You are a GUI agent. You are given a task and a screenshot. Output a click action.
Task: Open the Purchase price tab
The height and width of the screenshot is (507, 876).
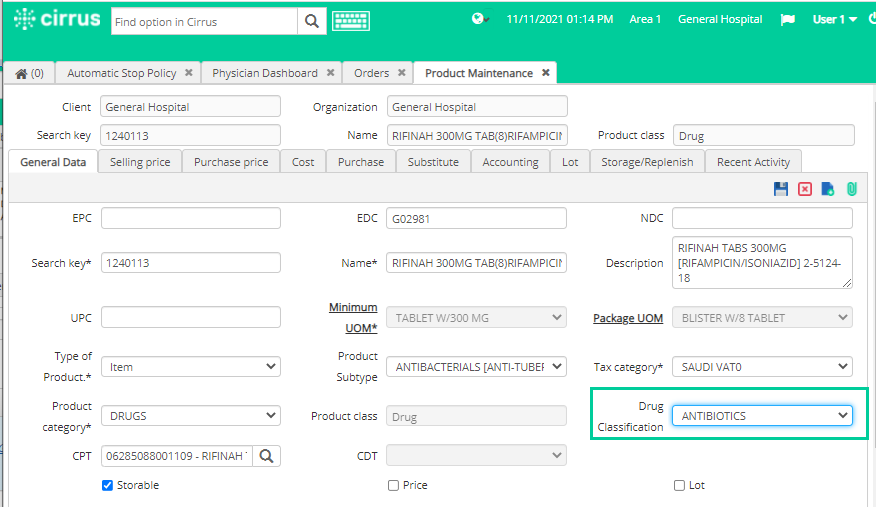(x=231, y=162)
